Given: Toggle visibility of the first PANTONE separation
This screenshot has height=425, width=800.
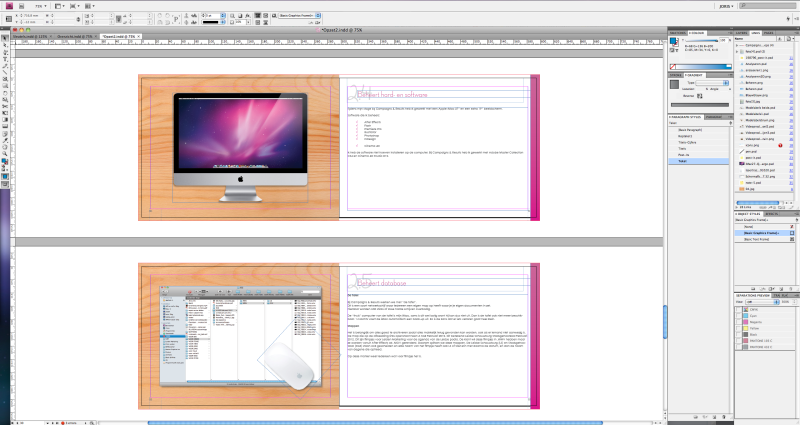Looking at the screenshot, I should [738, 341].
